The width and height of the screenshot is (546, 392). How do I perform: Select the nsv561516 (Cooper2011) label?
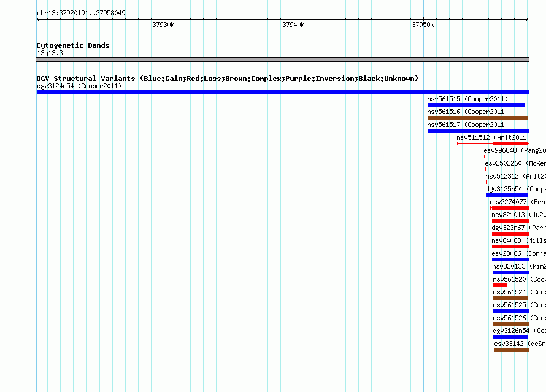(x=467, y=112)
